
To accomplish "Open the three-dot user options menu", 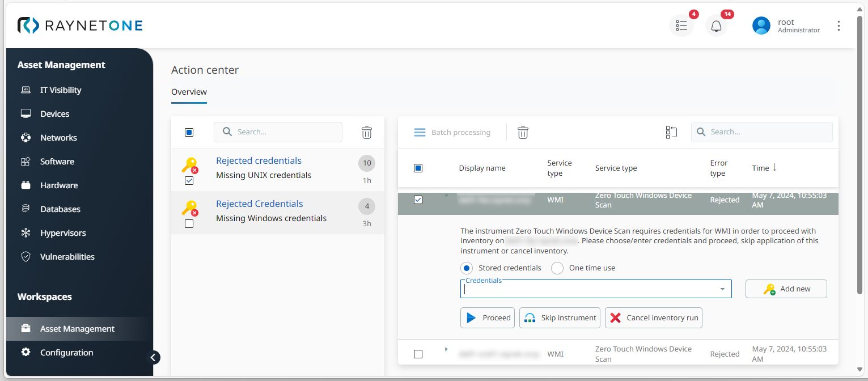I will 839,26.
